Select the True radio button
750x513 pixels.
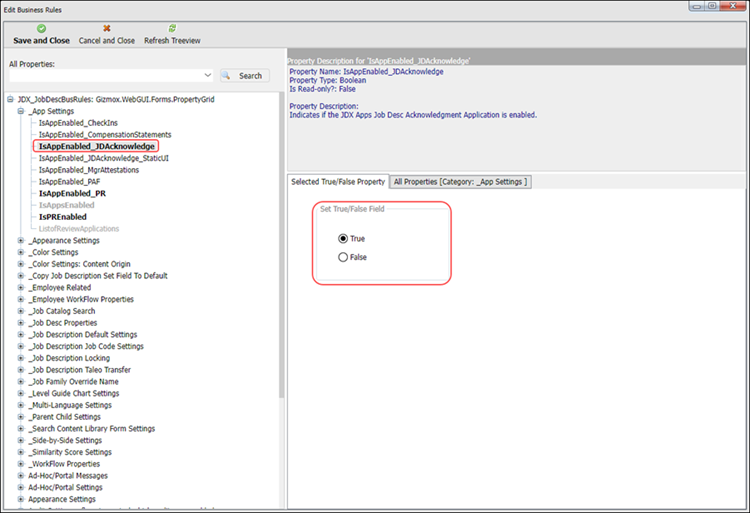click(344, 239)
